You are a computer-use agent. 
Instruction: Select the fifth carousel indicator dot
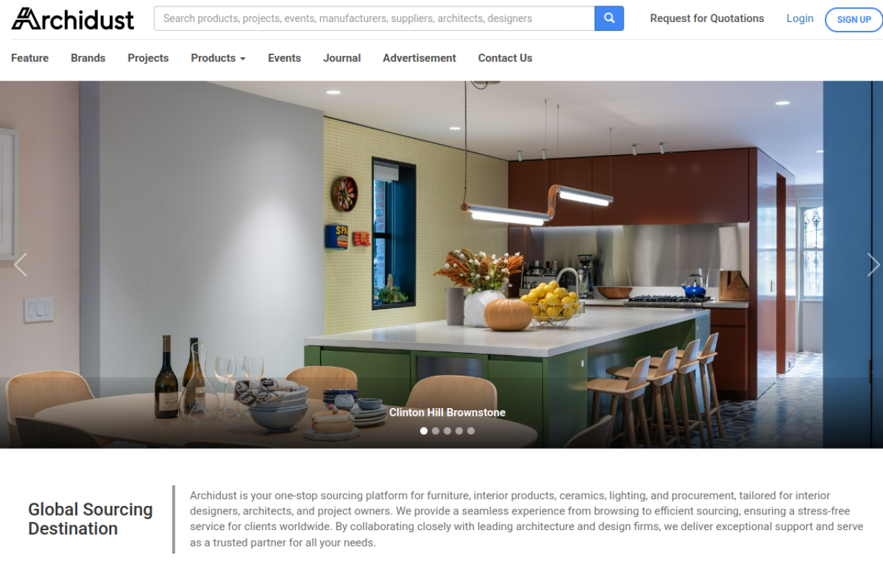(x=470, y=431)
